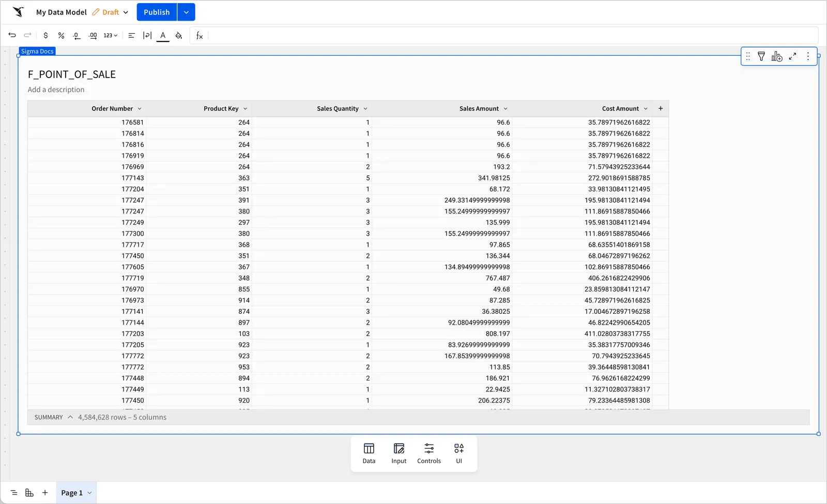Screen dimensions: 827x504
Task: Open the page list menu icon
Action: coord(14,493)
